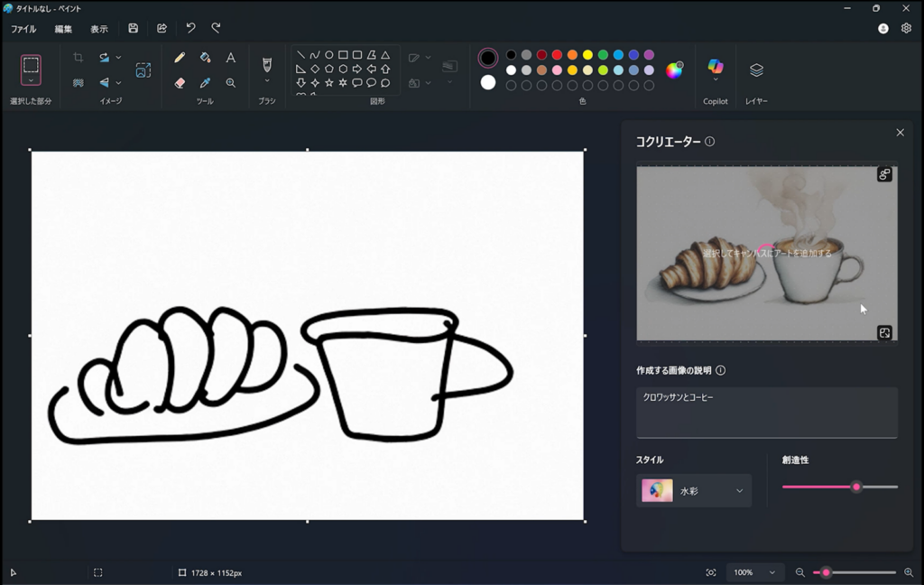This screenshot has width=924, height=585.
Task: Adjust the 創造性 creativity slider
Action: pos(856,487)
